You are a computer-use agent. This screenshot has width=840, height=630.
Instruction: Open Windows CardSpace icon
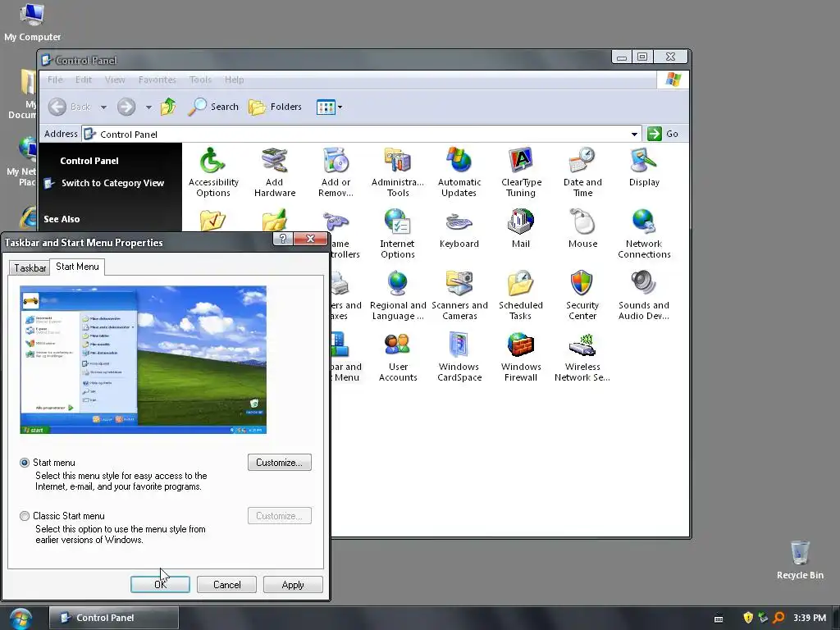tap(459, 357)
